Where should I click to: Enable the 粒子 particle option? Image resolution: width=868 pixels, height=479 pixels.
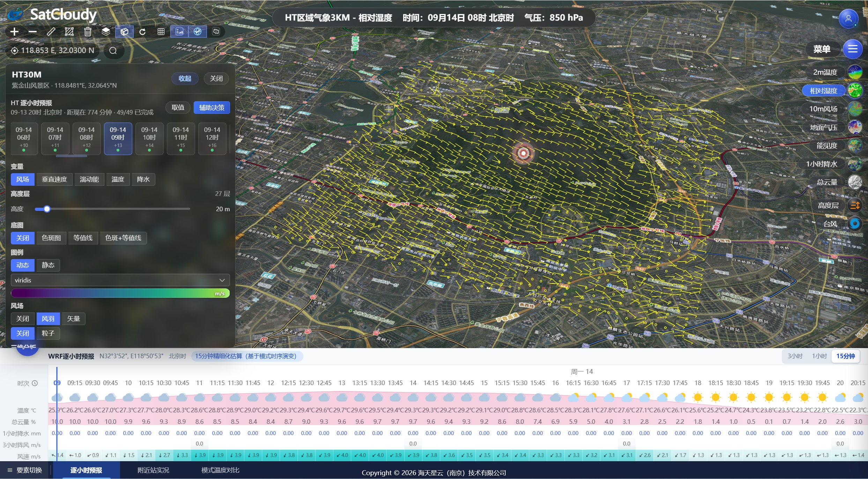point(48,333)
